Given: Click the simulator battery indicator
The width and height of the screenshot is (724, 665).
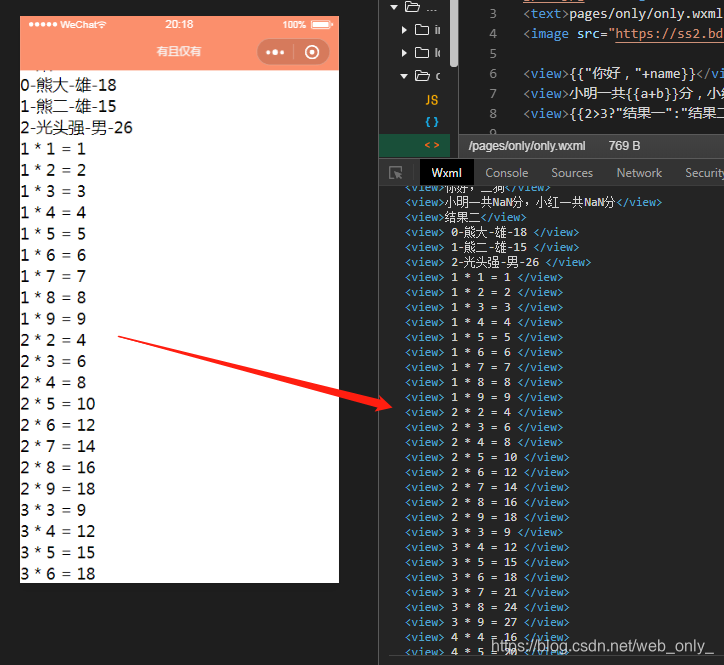Looking at the screenshot, I should tap(321, 24).
